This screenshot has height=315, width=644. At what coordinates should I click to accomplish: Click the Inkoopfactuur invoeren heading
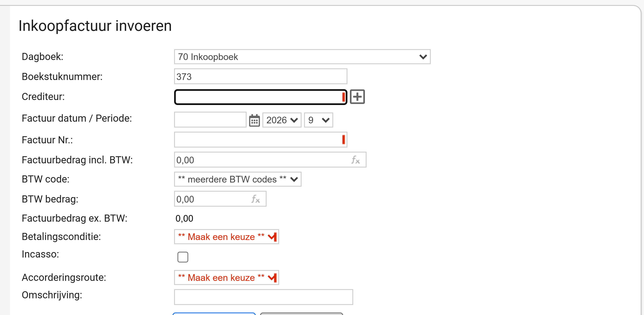(x=95, y=26)
